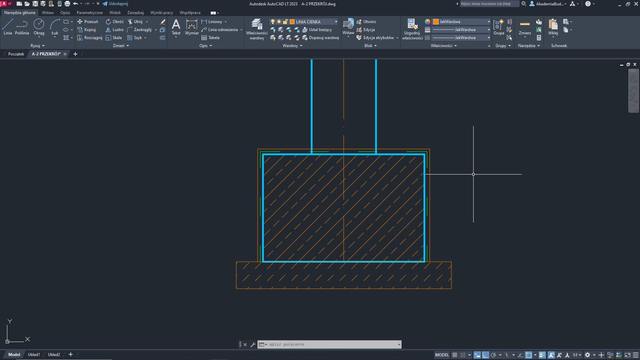Open the Początek start tab
Screen dimensions: 640x360
click(x=16, y=54)
